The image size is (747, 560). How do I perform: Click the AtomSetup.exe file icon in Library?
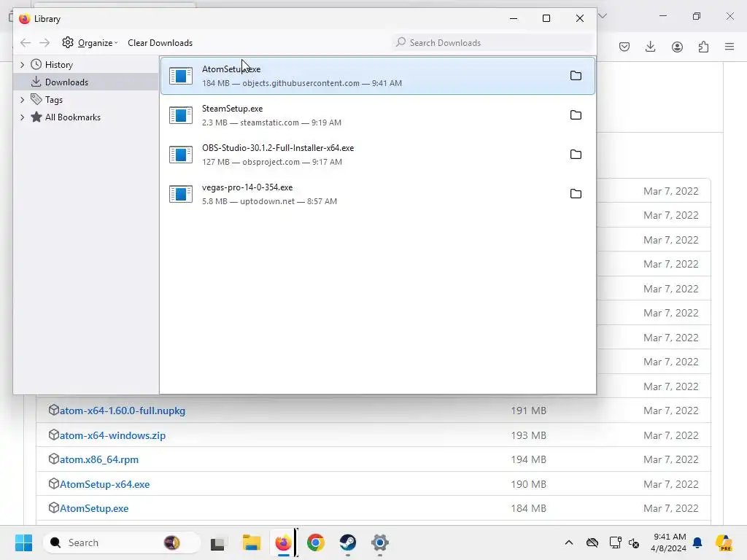coord(181,76)
